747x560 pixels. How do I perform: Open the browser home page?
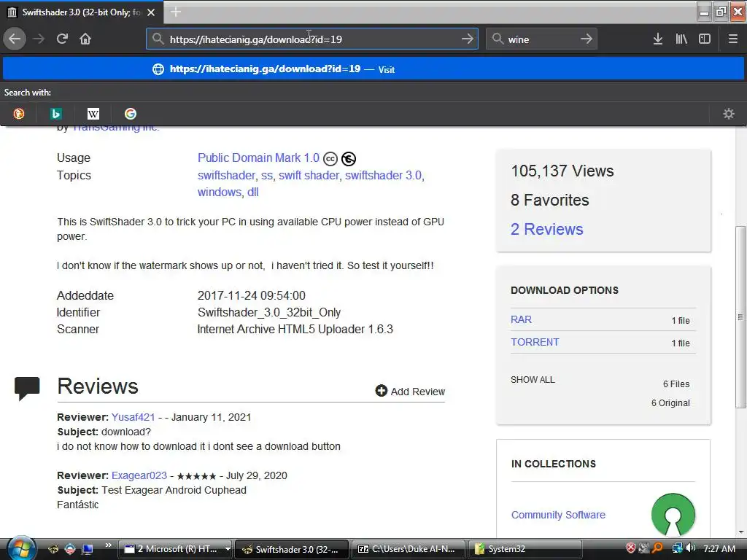85,39
